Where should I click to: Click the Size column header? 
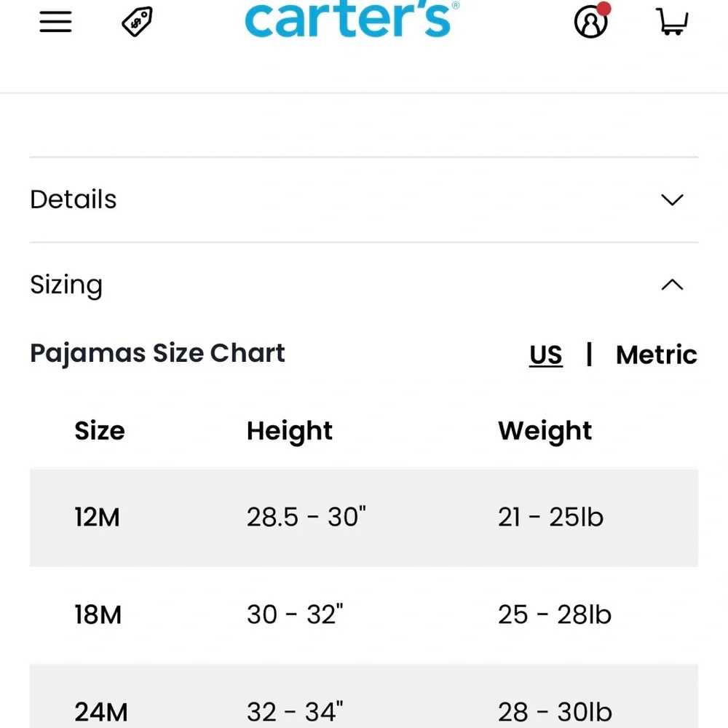[99, 431]
